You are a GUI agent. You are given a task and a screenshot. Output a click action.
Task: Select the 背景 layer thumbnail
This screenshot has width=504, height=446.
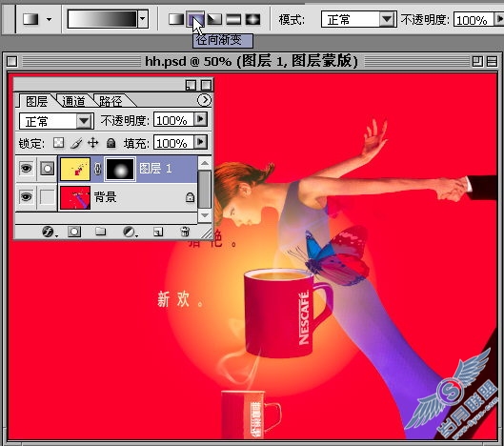click(x=75, y=197)
